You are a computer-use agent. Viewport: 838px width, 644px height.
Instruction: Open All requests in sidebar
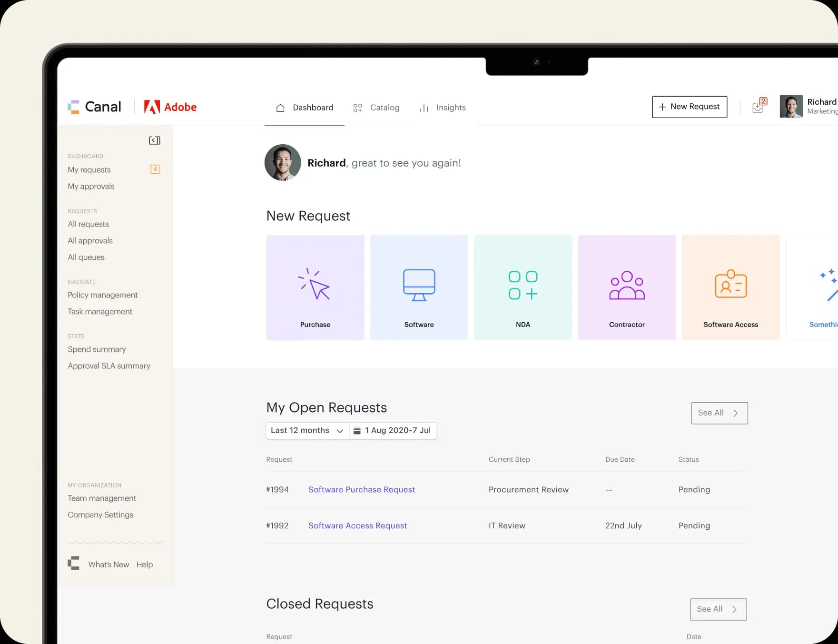coord(89,224)
